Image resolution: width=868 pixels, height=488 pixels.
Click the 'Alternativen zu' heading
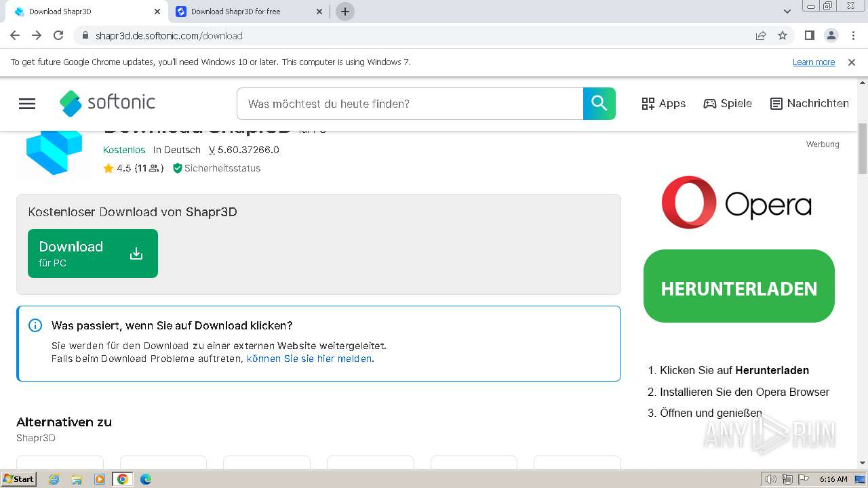coord(64,422)
